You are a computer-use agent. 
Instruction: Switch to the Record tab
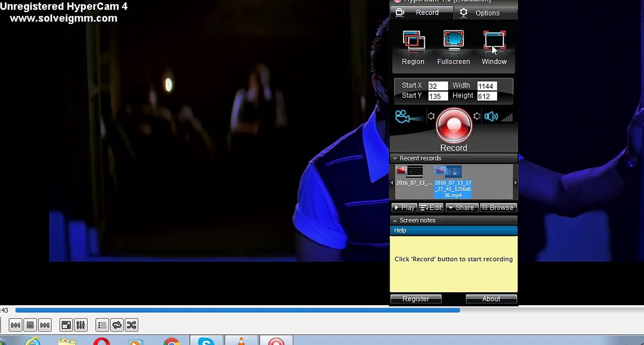(422, 13)
